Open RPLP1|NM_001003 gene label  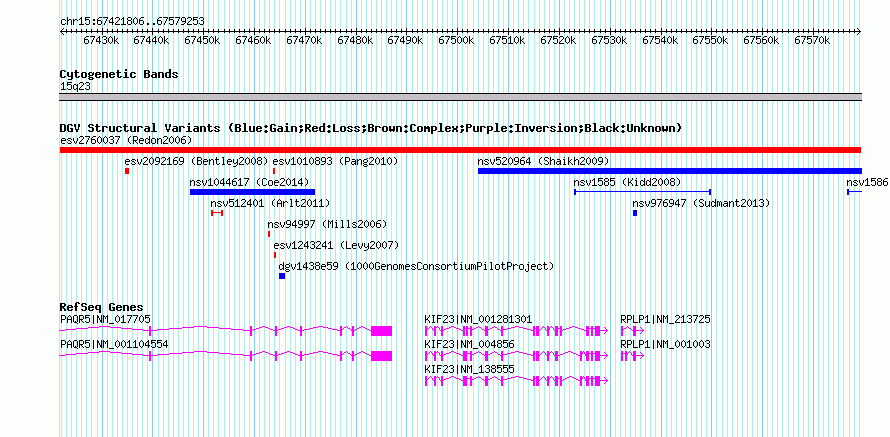pos(665,344)
